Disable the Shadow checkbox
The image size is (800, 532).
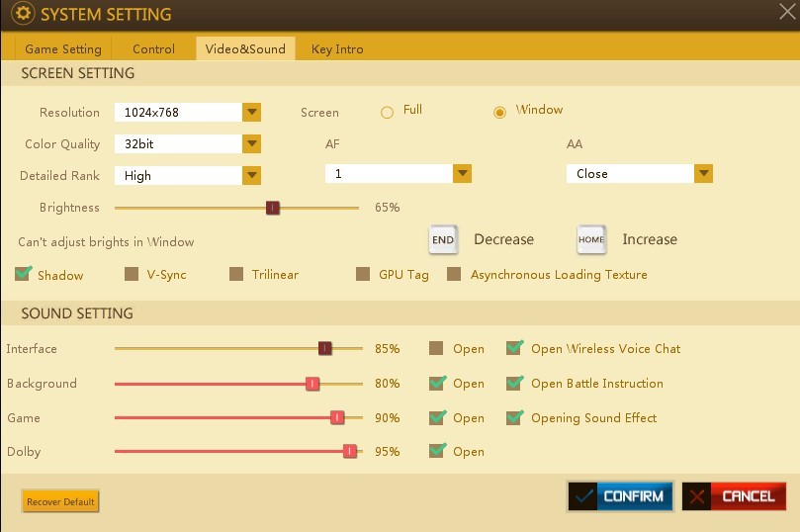click(24, 274)
